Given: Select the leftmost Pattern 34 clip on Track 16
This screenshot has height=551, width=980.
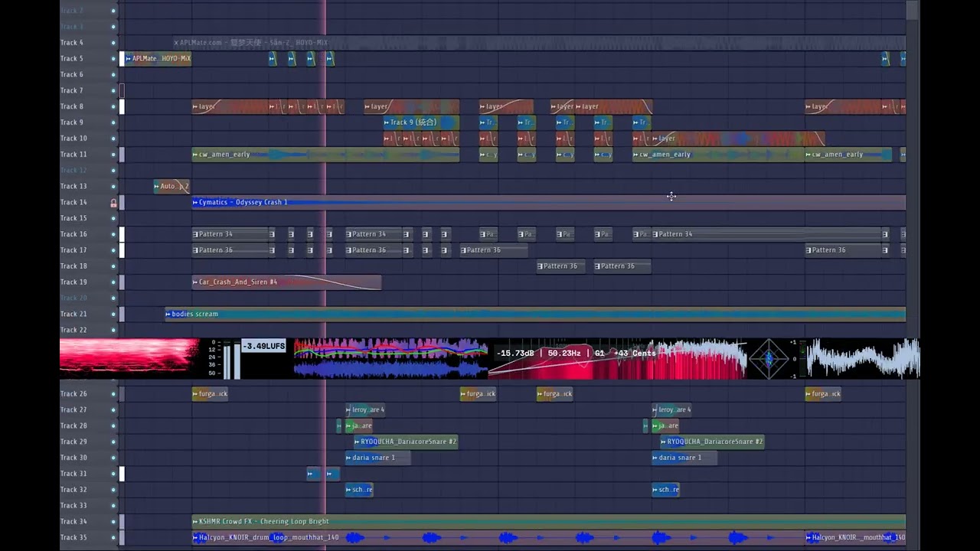Looking at the screenshot, I should pos(230,234).
